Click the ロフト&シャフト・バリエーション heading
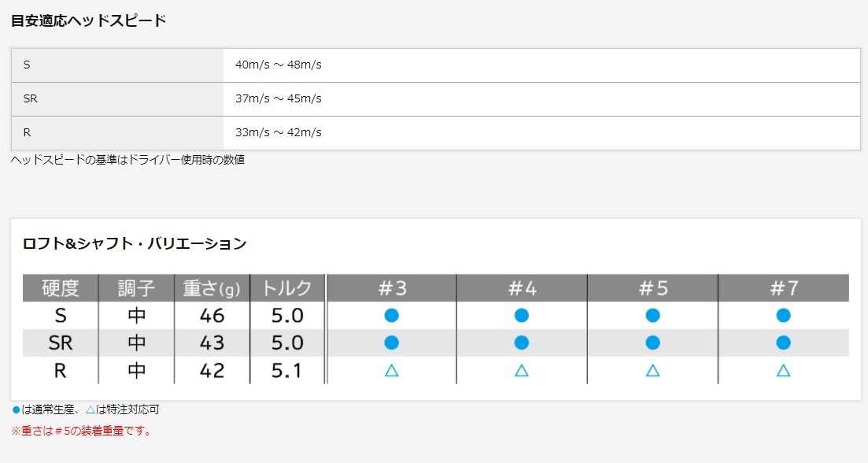 coord(135,243)
